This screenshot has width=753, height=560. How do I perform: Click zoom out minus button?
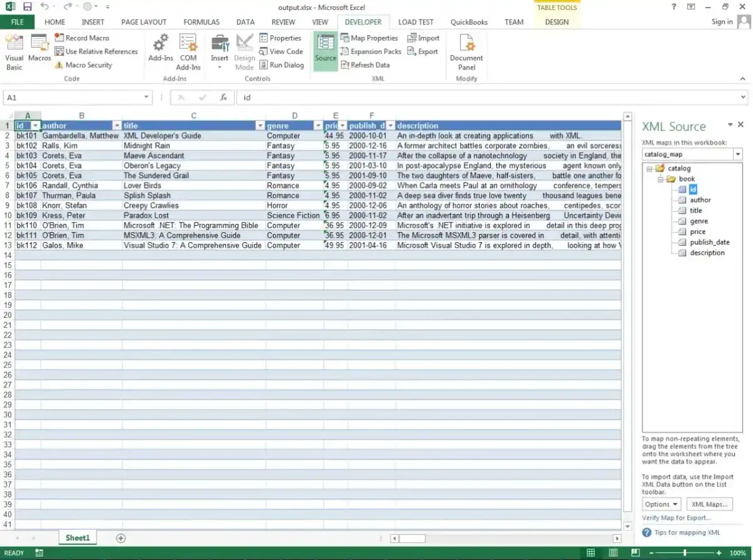(650, 553)
